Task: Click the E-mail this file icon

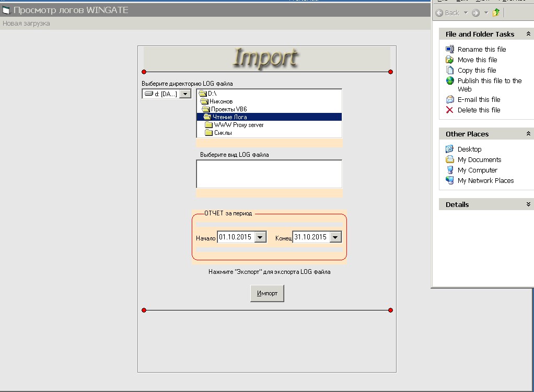Action: coord(450,99)
